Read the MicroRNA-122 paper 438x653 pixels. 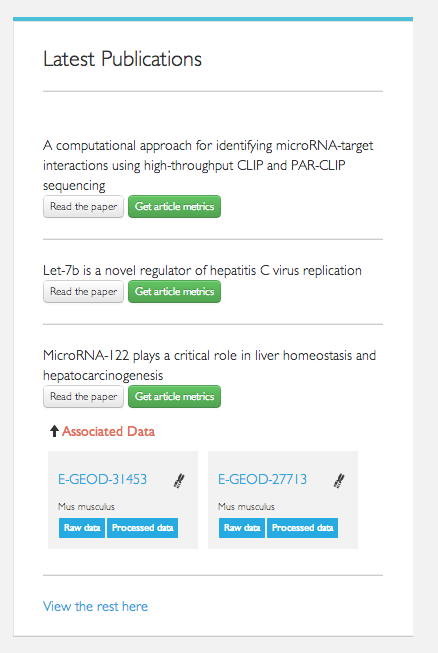(x=83, y=396)
